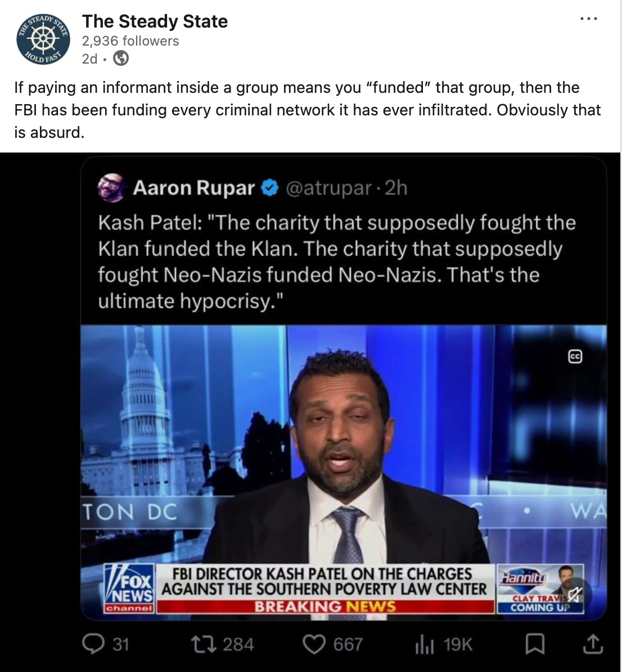Click the reply comment bubble icon
622x672 pixels.
tap(93, 644)
